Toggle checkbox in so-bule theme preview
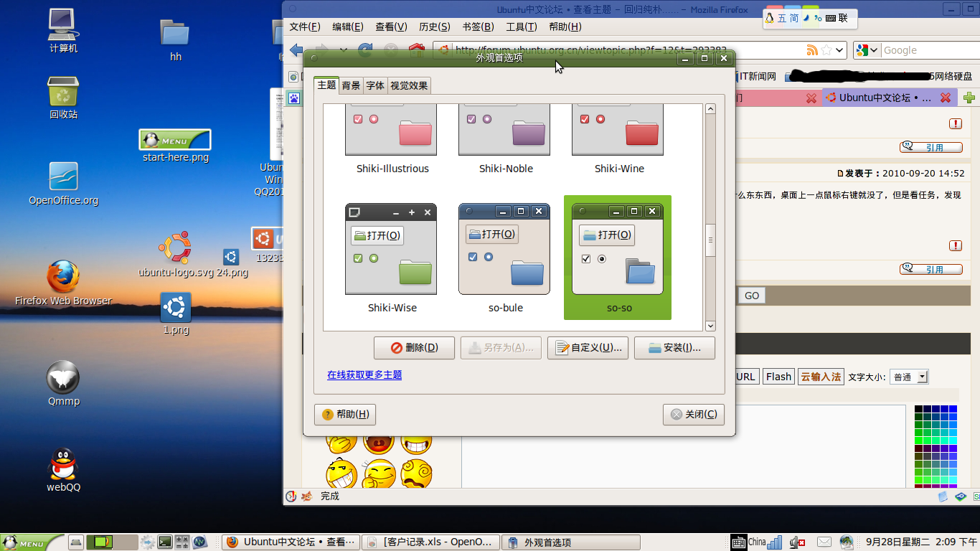Image resolution: width=980 pixels, height=551 pixels. [x=472, y=257]
